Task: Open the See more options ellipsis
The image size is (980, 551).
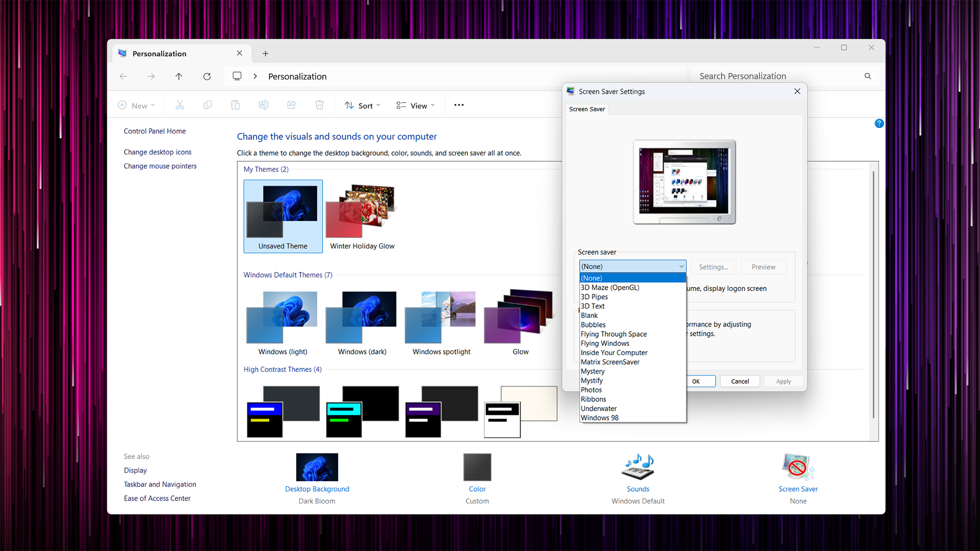Action: 459,105
